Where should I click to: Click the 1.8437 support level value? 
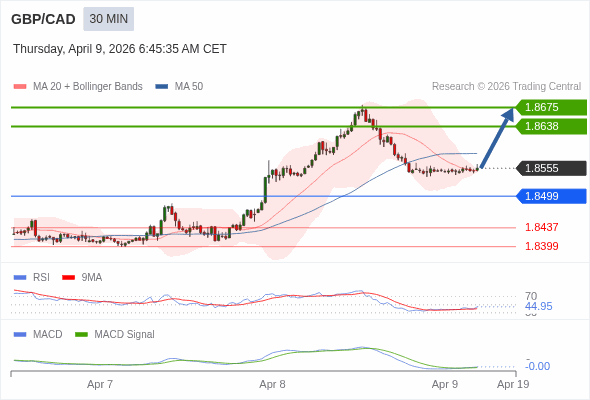coord(542,227)
